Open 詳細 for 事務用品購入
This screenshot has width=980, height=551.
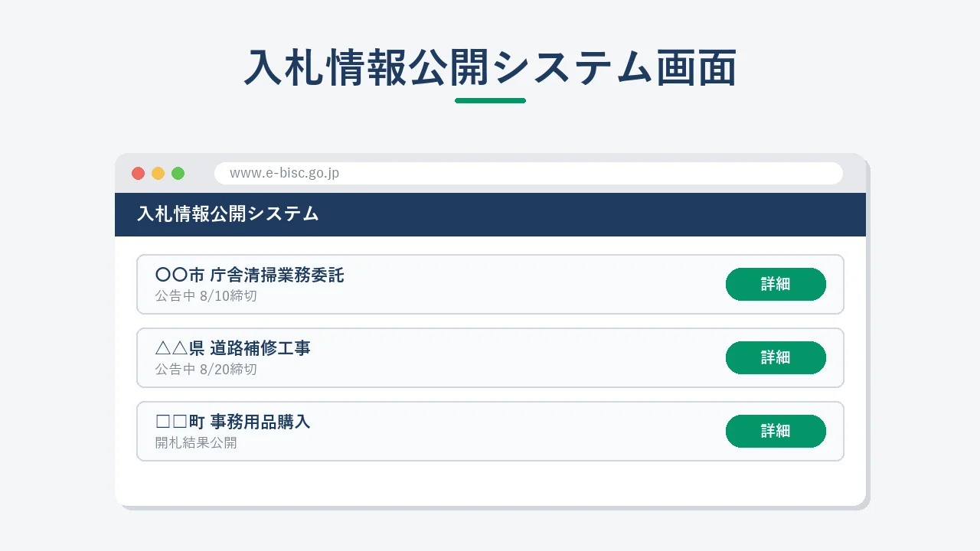click(776, 431)
